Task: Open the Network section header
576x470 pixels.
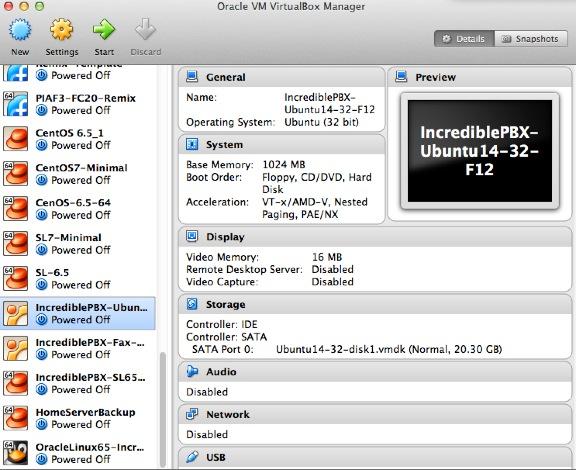Action: [375, 415]
